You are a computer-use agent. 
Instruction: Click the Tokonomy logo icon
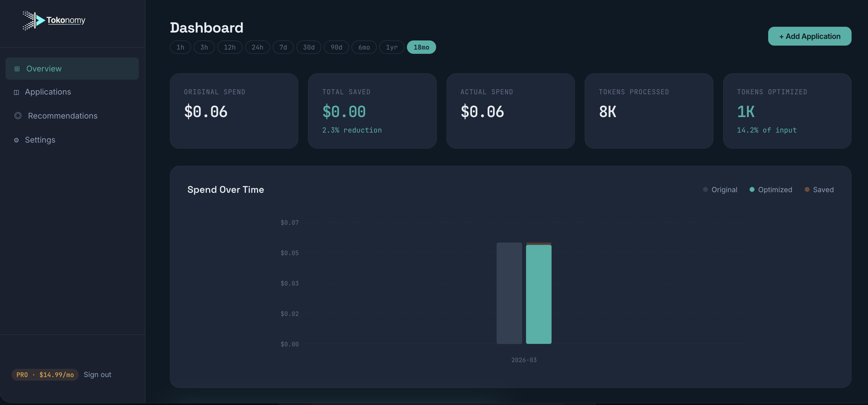34,20
